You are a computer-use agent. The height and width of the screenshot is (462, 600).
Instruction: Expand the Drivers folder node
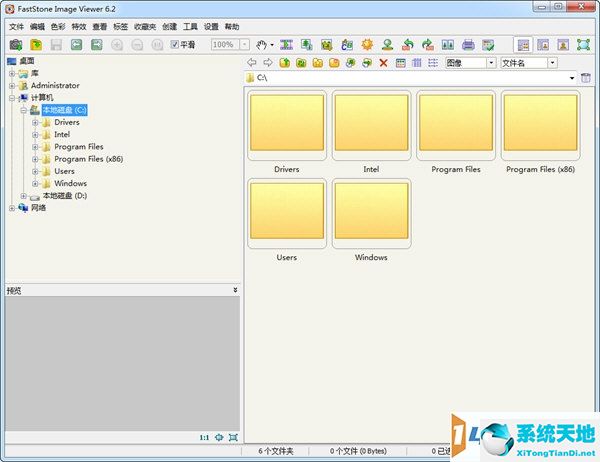35,122
